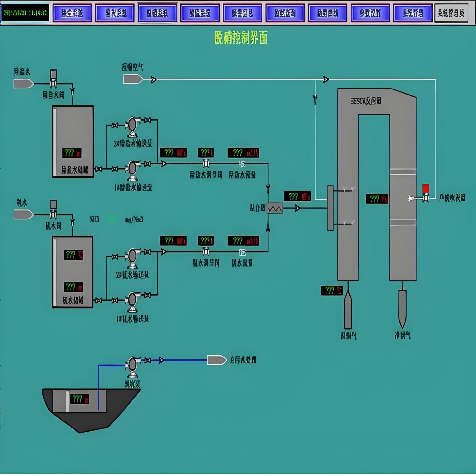Open the upper line's regulating valve

click(206, 163)
